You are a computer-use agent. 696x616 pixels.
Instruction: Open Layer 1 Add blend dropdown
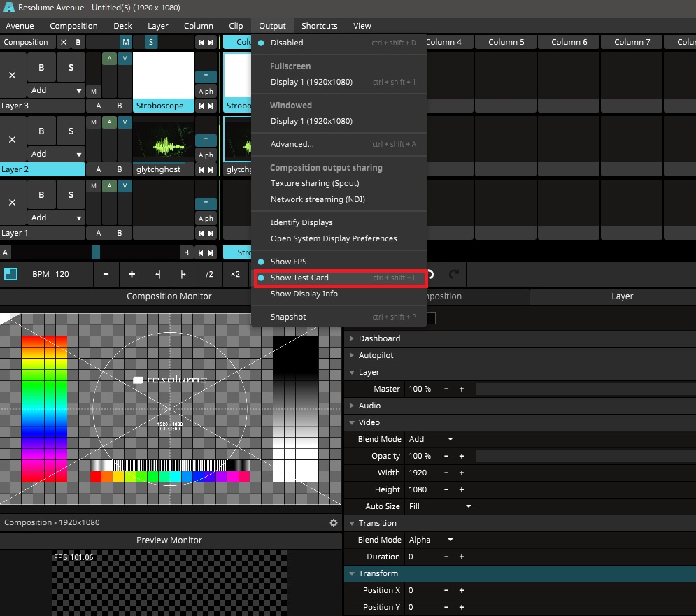(x=56, y=217)
